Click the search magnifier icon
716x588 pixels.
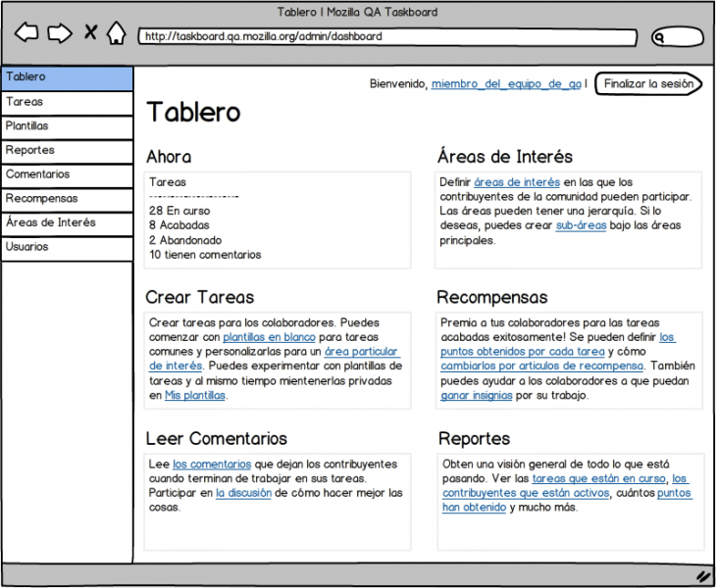click(658, 37)
